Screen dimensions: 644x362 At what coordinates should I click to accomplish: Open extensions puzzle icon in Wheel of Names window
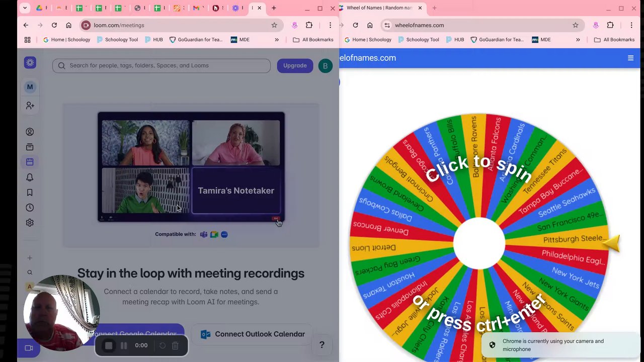610,25
